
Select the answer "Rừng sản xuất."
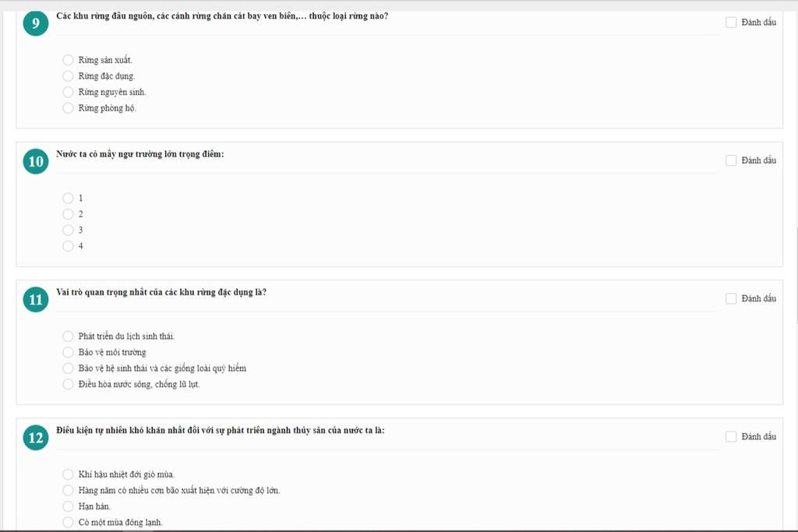click(x=68, y=60)
